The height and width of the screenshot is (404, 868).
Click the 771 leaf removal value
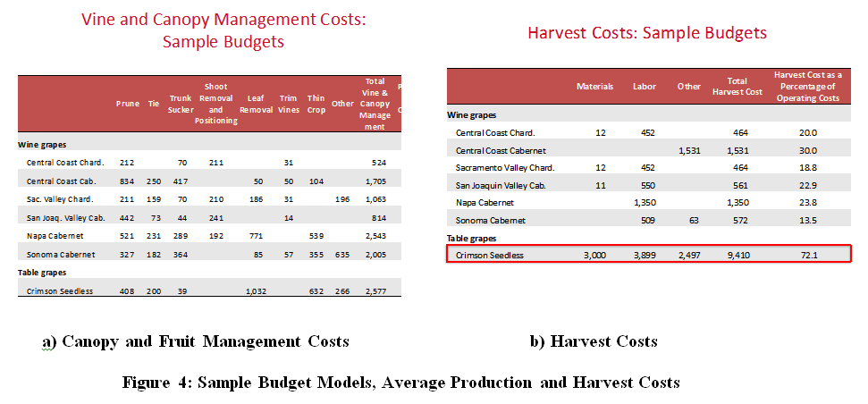coord(256,236)
